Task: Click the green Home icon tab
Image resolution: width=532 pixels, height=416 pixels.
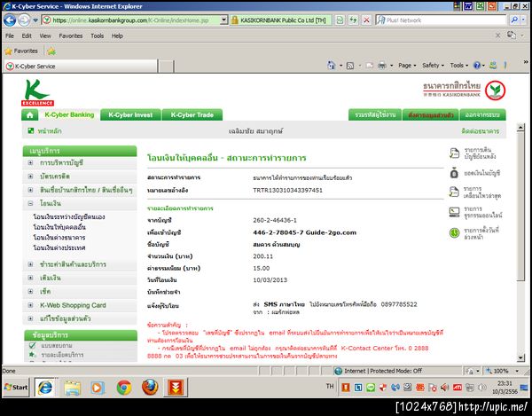Action: [x=30, y=114]
